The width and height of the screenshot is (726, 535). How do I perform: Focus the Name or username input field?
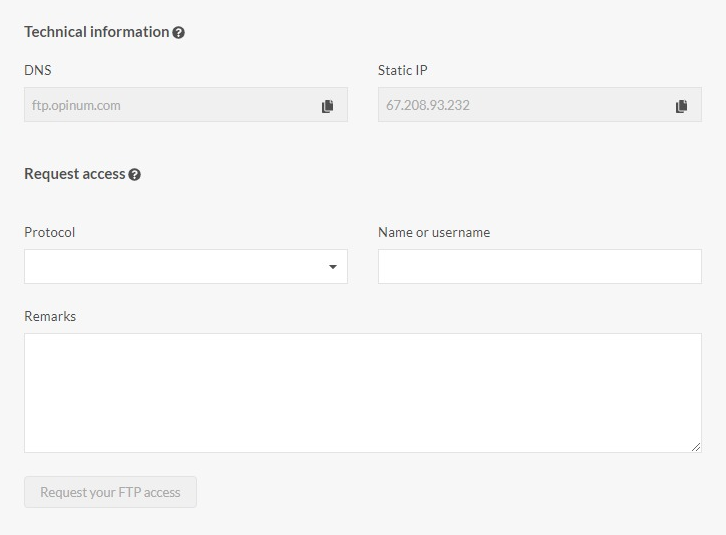[539, 267]
